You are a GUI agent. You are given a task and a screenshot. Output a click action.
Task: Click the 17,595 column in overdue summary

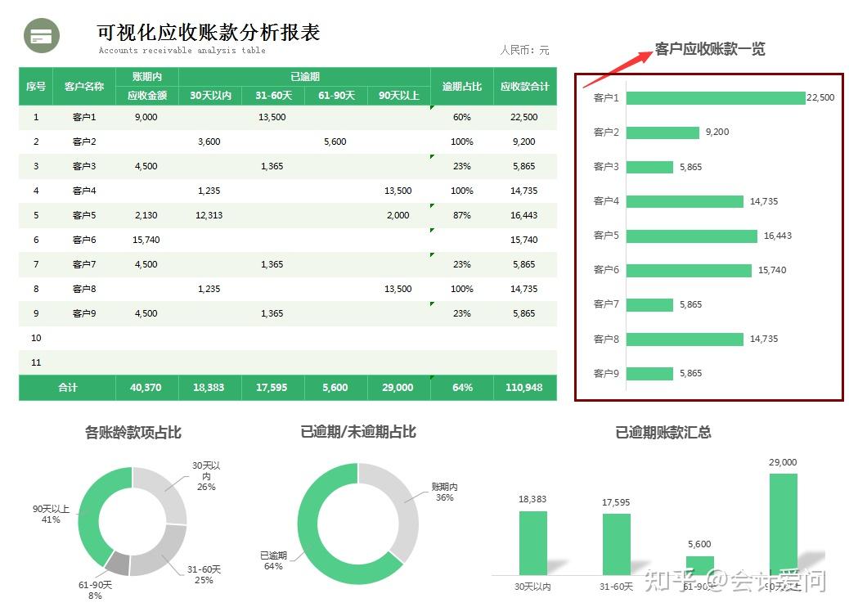point(616,545)
